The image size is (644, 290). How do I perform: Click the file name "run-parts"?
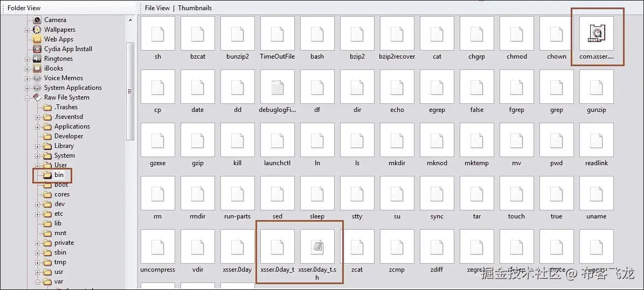coord(238,217)
